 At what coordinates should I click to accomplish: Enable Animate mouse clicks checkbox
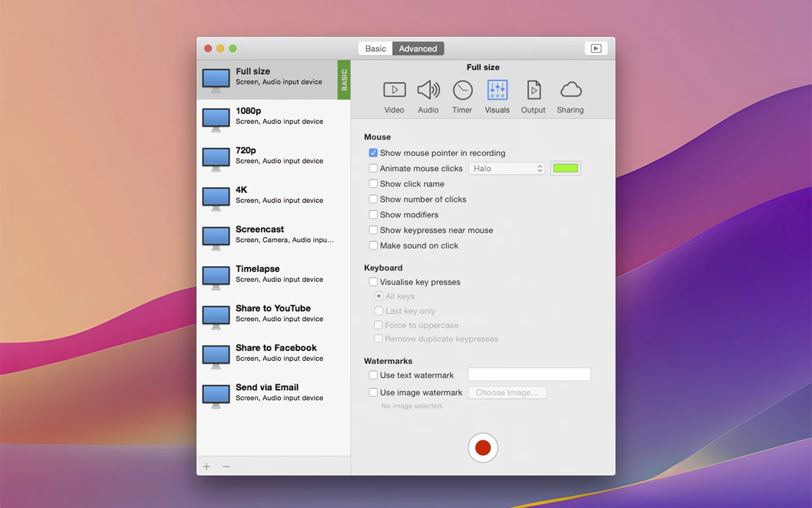point(373,168)
